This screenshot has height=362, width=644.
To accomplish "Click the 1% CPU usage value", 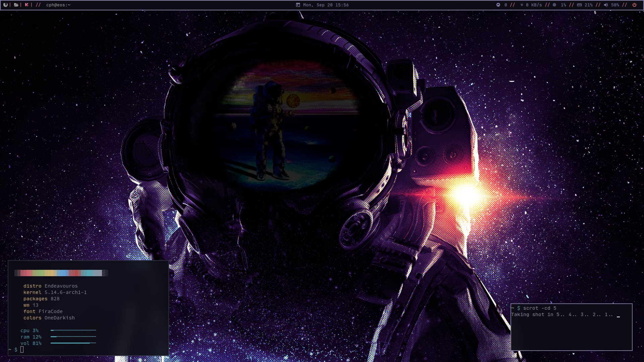I will tap(563, 5).
